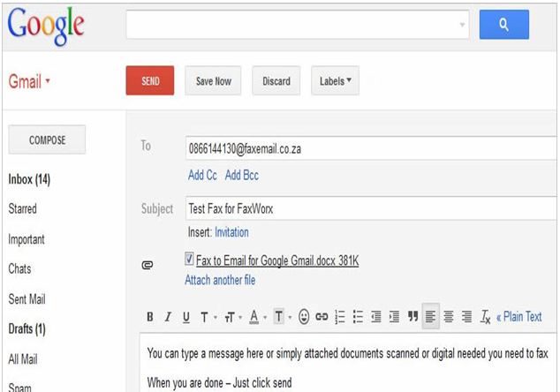Switch to Plain Text mode

[x=519, y=316]
